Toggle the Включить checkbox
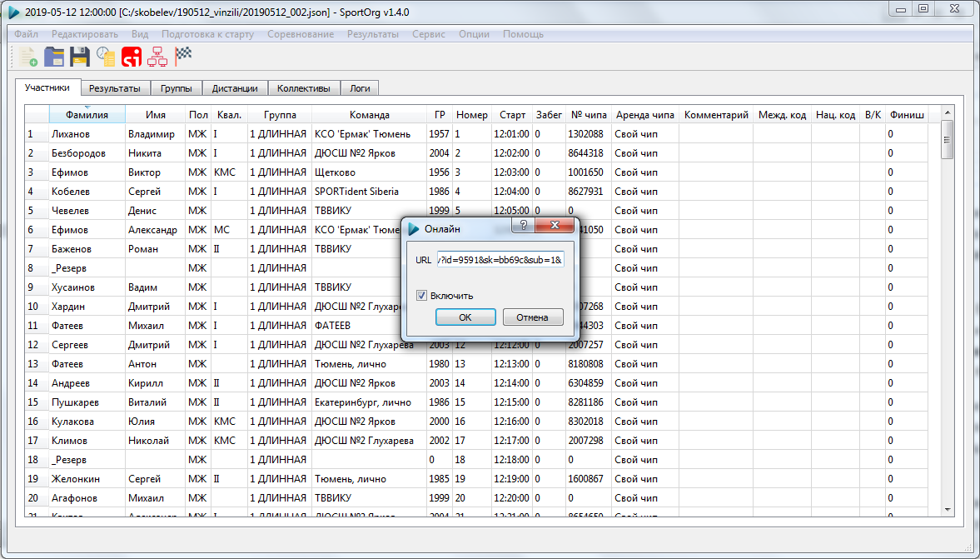 (421, 296)
